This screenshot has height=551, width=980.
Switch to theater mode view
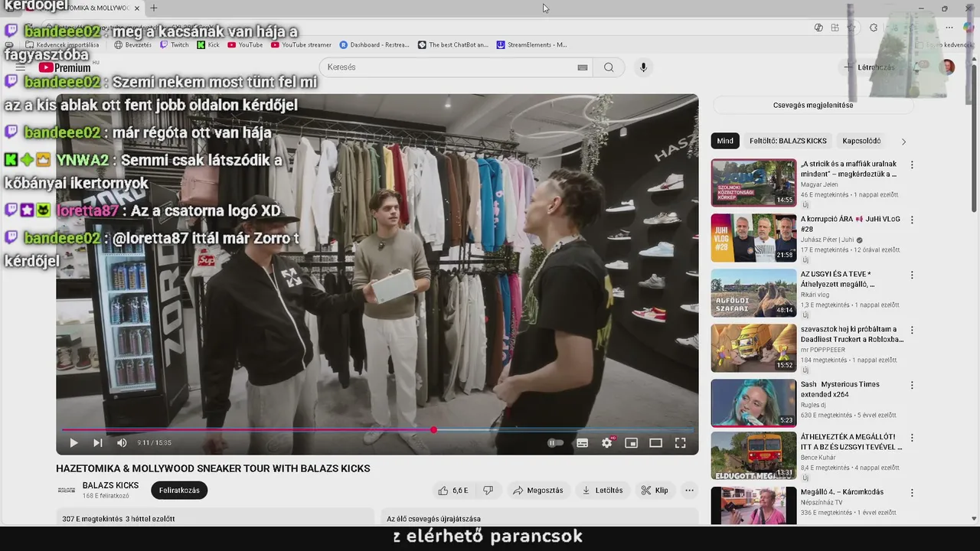[x=656, y=442]
